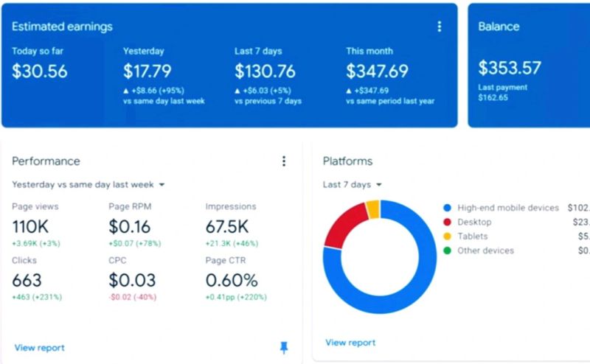This screenshot has height=364, width=590.
Task: Click the Page views 110K metric
Action: [x=32, y=225]
